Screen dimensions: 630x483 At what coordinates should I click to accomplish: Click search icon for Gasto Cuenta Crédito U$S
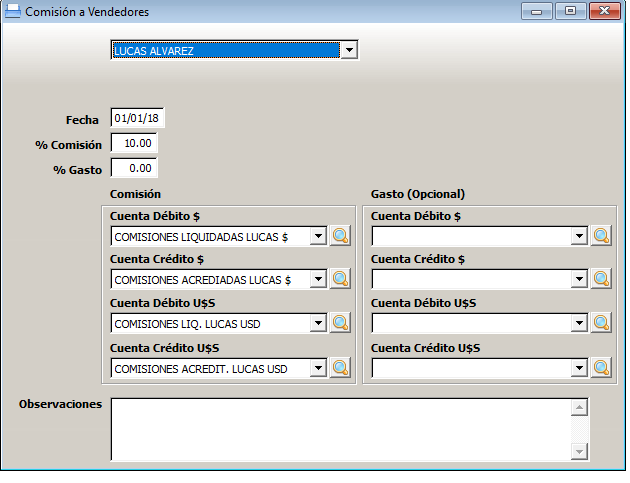601,368
